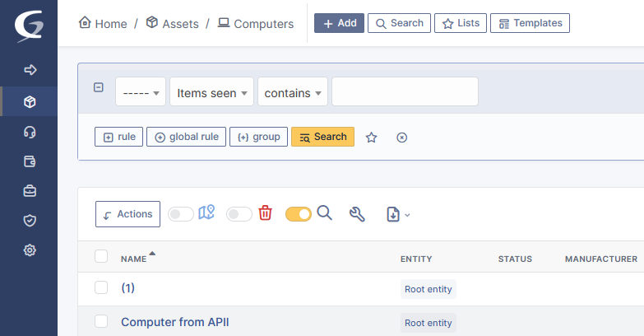
Task: Open Templates
Action: [530, 23]
